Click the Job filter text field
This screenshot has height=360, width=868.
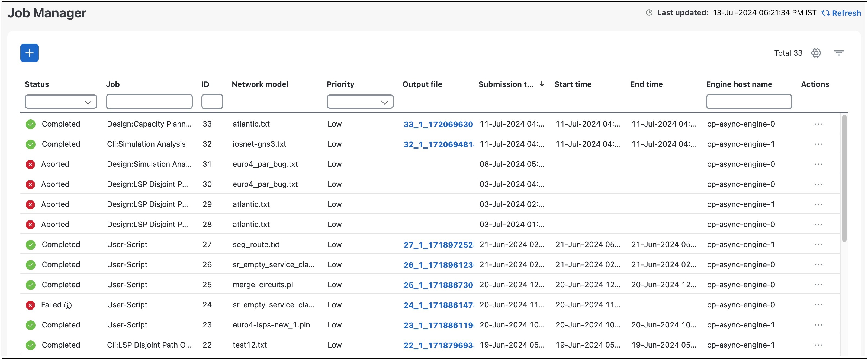[149, 102]
